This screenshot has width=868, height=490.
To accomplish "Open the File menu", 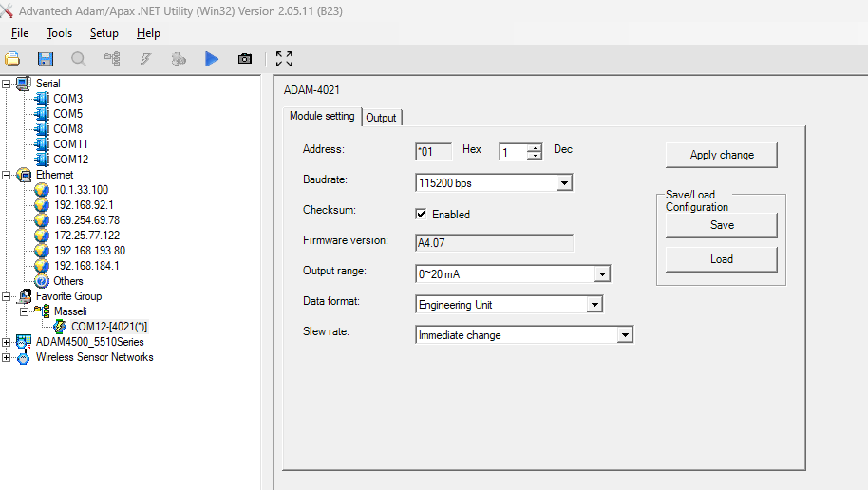I will [20, 33].
